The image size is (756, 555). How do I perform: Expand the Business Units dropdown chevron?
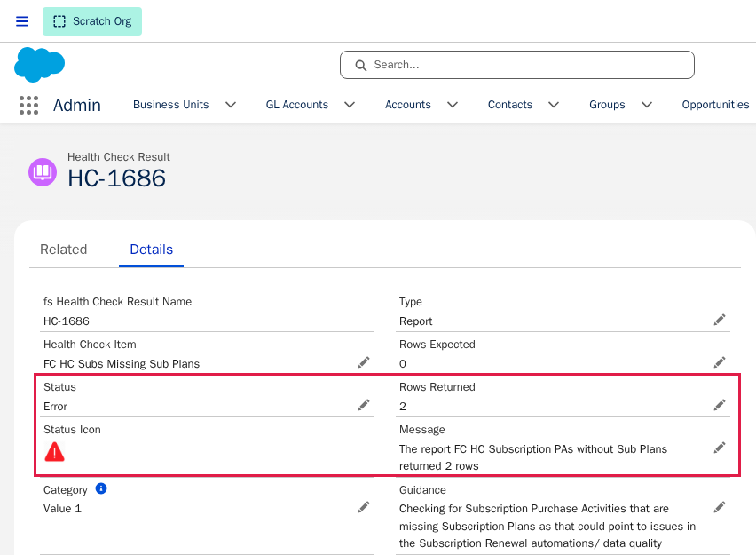(x=231, y=105)
